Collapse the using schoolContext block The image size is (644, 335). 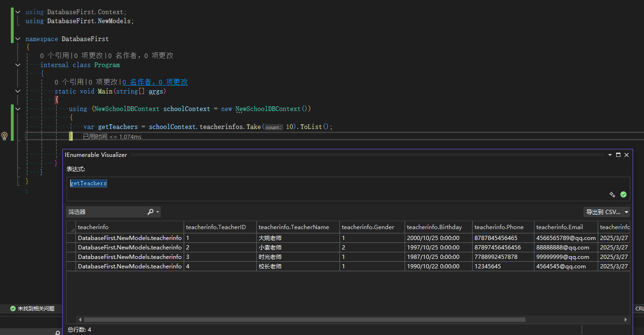point(18,109)
